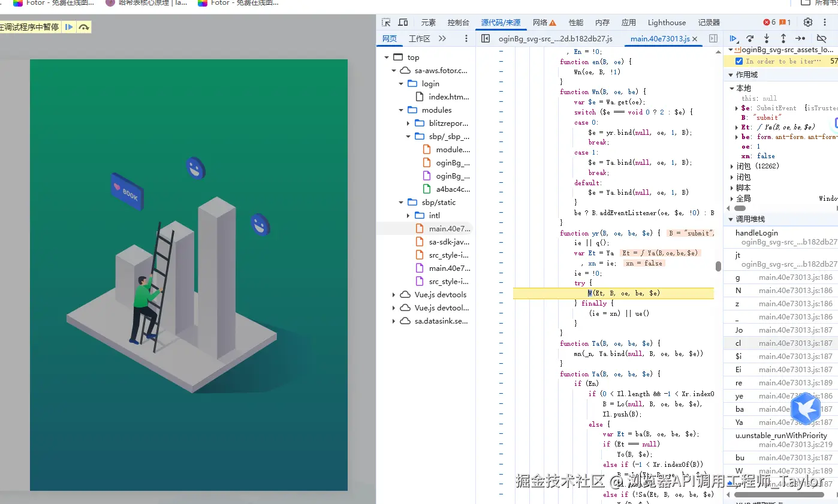Step into next function call
Screen dimensions: 838x504
pos(767,38)
